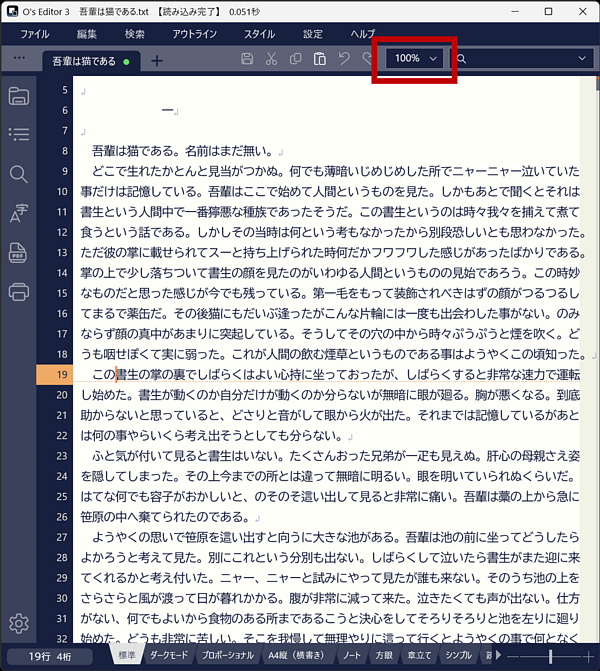Click the zoom-in plus beside the slider
Viewport: 600px width, 671px height.
pos(588,656)
